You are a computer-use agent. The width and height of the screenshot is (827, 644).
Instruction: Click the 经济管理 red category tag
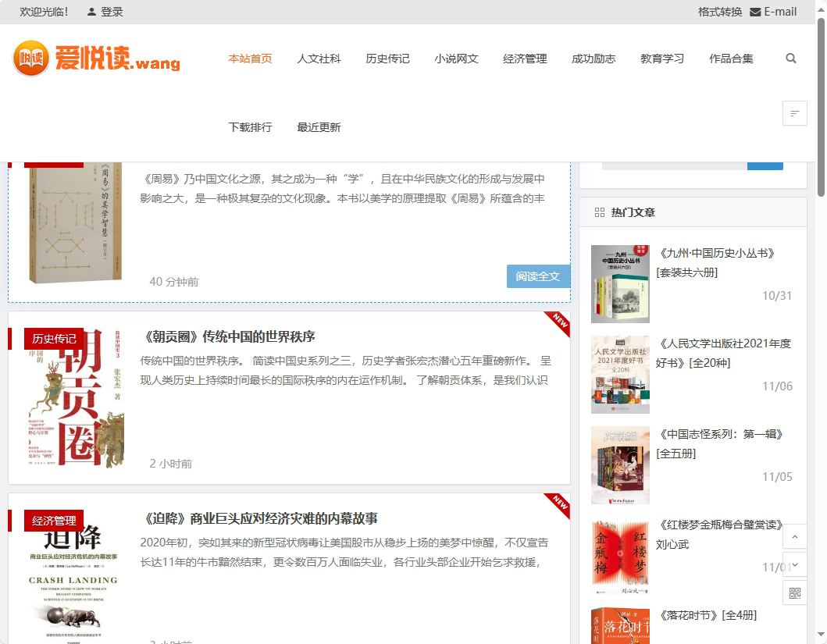point(54,521)
